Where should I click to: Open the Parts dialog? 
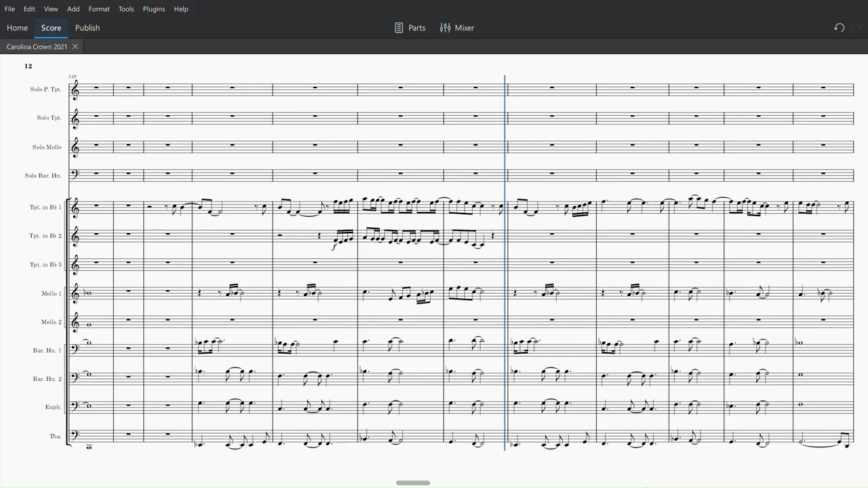pos(410,28)
